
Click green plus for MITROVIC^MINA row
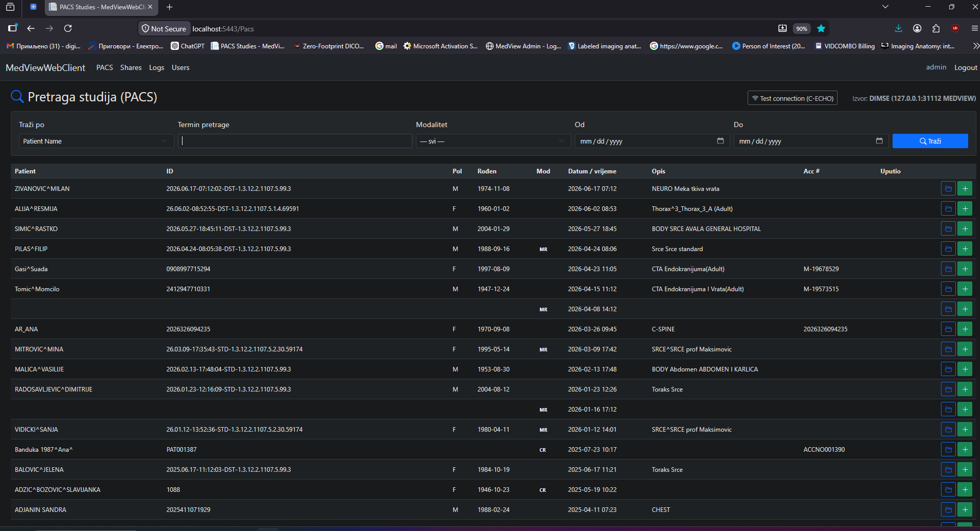click(x=965, y=349)
